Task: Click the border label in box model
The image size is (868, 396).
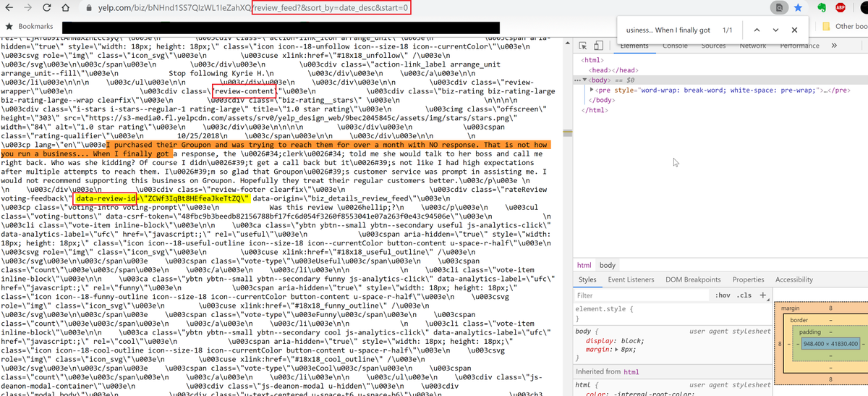Action: 799,320
